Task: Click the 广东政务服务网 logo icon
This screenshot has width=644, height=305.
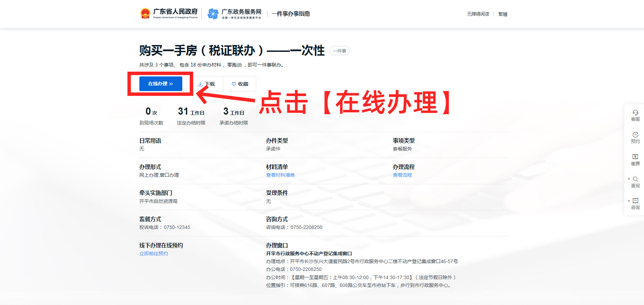Action: (x=213, y=14)
